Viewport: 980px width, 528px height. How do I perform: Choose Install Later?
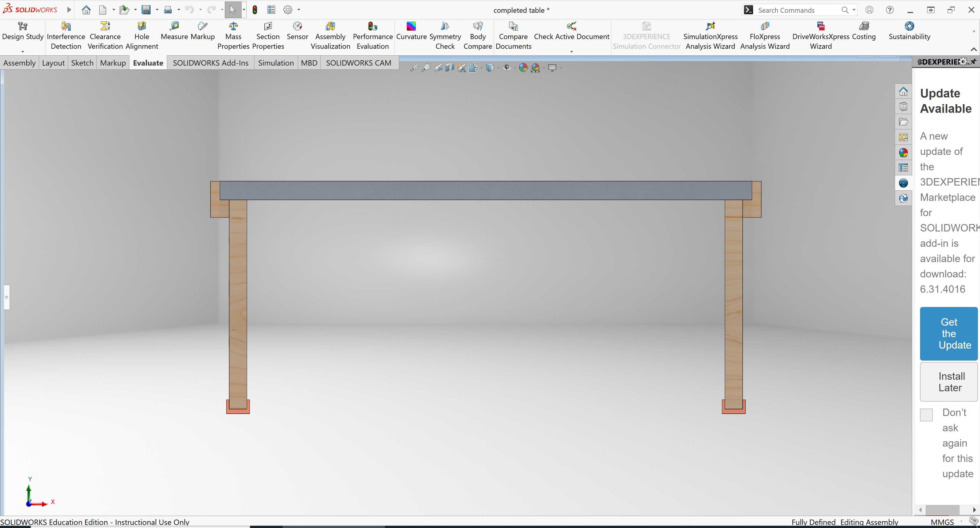949,382
